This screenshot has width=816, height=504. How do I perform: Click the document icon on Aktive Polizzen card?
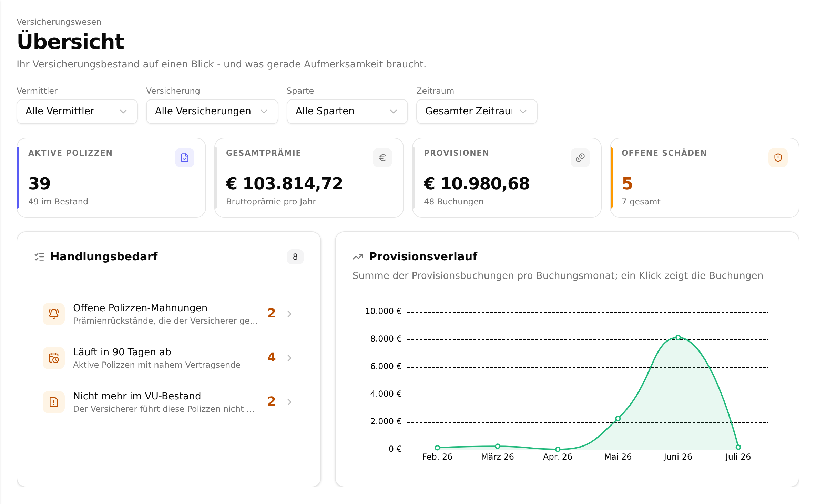click(x=185, y=158)
